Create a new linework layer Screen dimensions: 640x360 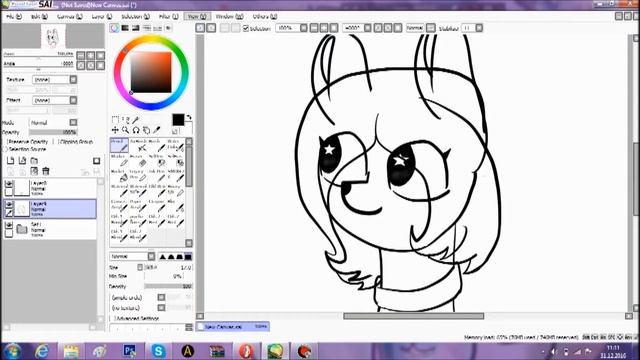(22, 161)
